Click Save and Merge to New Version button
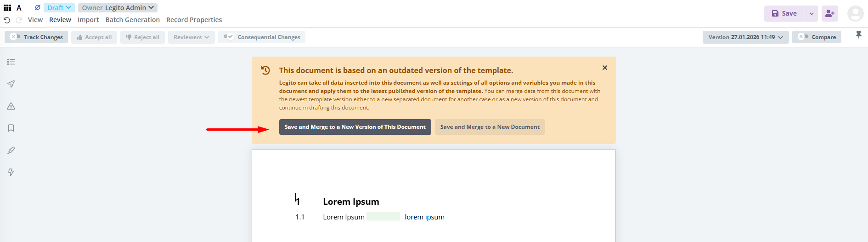868x242 pixels. (x=355, y=127)
